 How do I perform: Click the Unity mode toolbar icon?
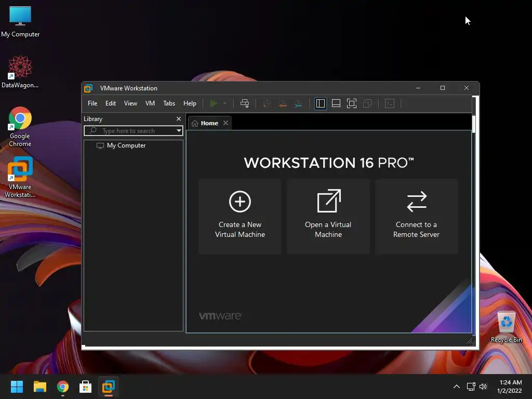pyautogui.click(x=367, y=103)
